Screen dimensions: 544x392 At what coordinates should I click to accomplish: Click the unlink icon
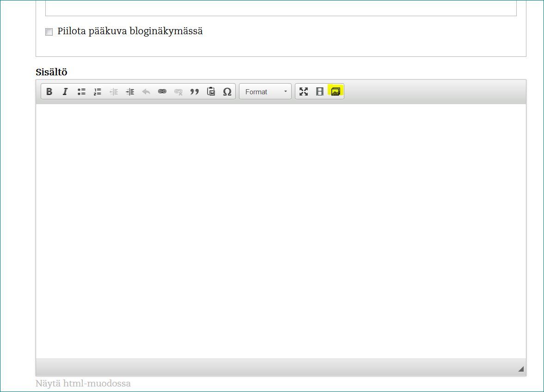coord(178,92)
